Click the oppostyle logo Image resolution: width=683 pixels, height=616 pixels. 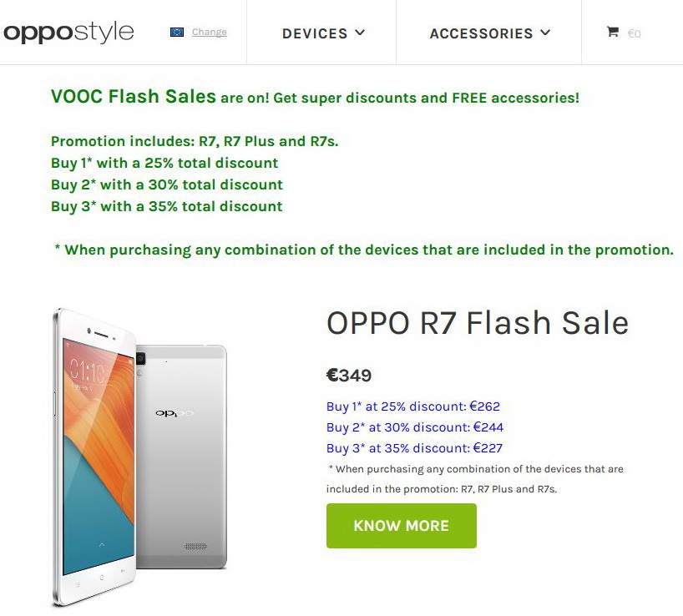68,33
